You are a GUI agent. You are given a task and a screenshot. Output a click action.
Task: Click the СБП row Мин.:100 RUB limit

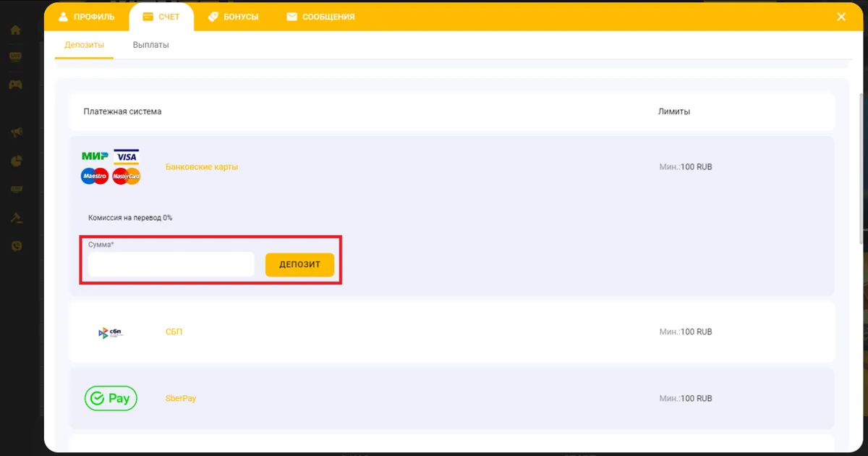(x=686, y=332)
